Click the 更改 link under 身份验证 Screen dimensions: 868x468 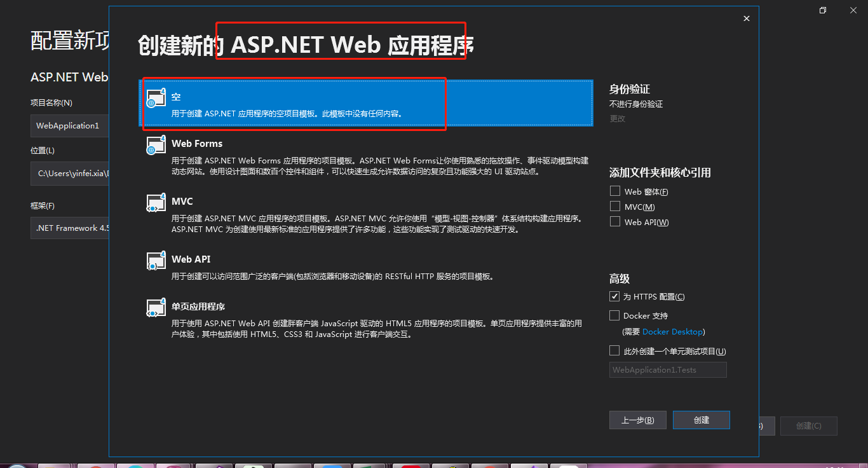pyautogui.click(x=616, y=118)
